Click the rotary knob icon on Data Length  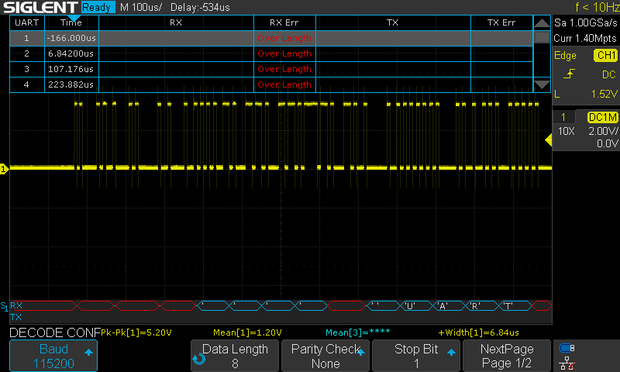coord(199,359)
